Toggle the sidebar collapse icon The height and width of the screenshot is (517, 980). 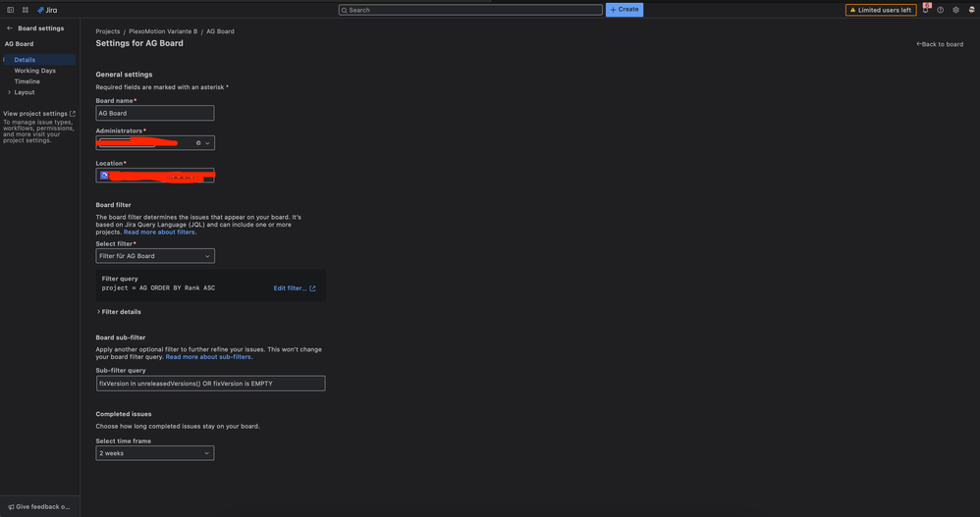click(x=11, y=10)
